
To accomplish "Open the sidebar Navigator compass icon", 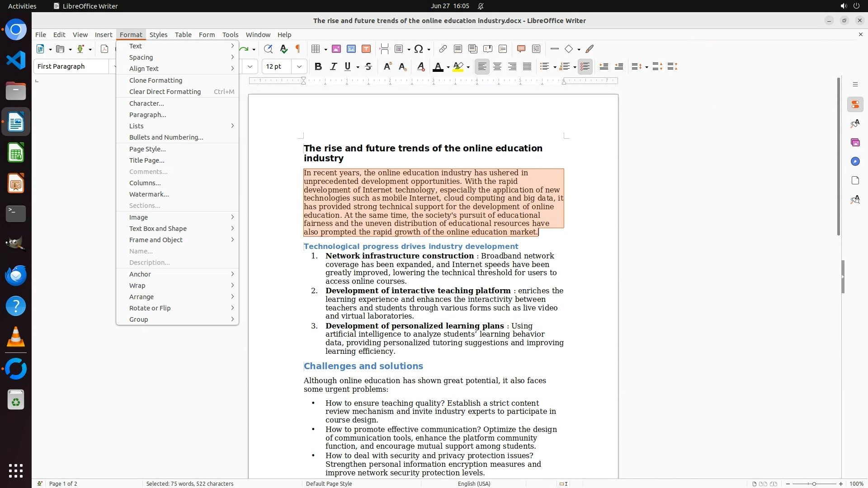I will (855, 161).
